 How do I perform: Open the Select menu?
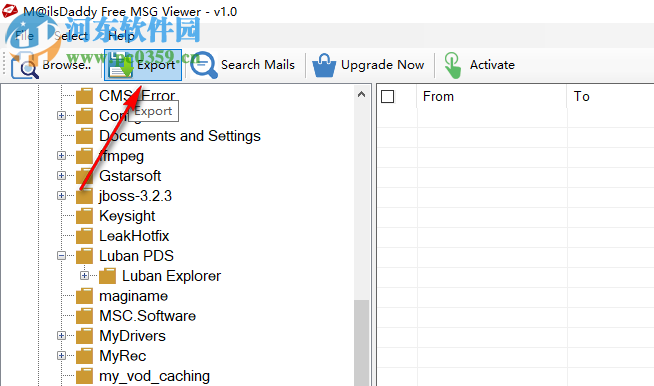[71, 36]
